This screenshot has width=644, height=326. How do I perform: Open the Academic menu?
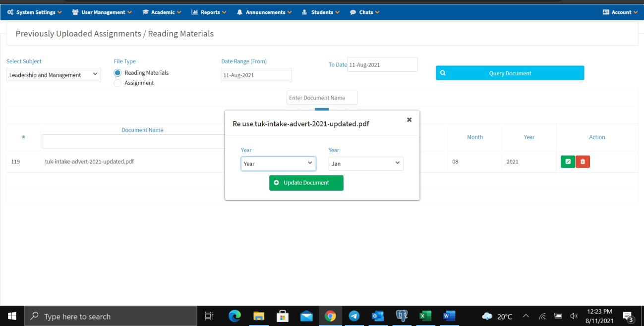pos(161,12)
